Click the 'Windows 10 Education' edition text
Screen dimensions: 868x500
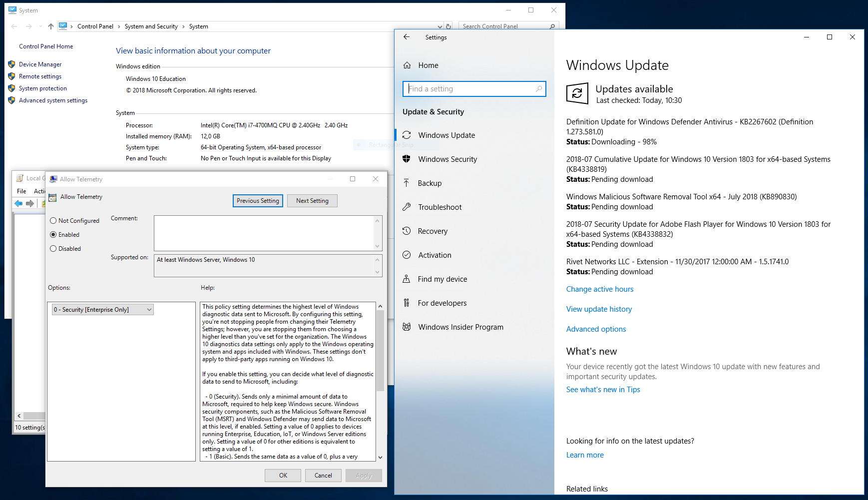click(x=156, y=79)
